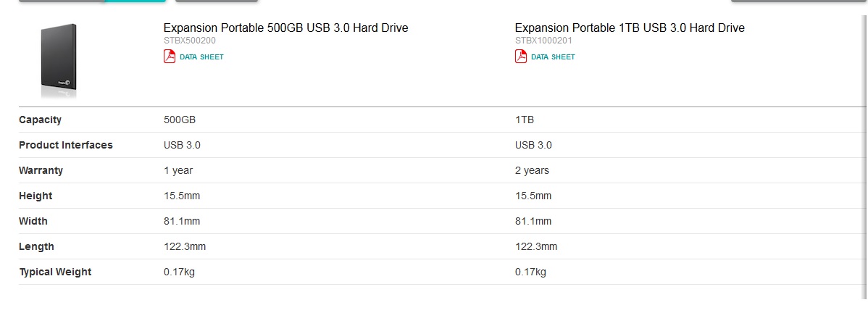Click the STBX500200 model number
Image resolution: width=868 pixels, height=313 pixels.
tap(190, 41)
